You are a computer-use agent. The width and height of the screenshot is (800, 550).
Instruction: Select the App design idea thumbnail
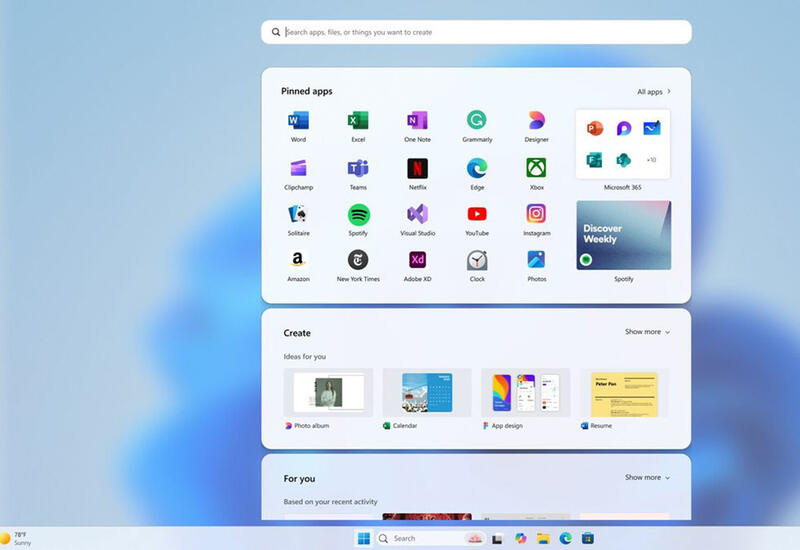pos(526,393)
